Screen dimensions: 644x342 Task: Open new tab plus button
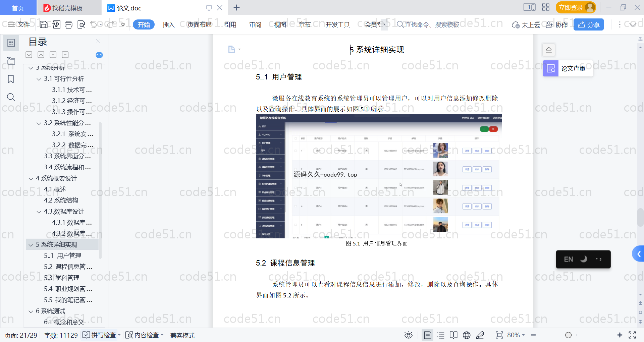pyautogui.click(x=236, y=7)
